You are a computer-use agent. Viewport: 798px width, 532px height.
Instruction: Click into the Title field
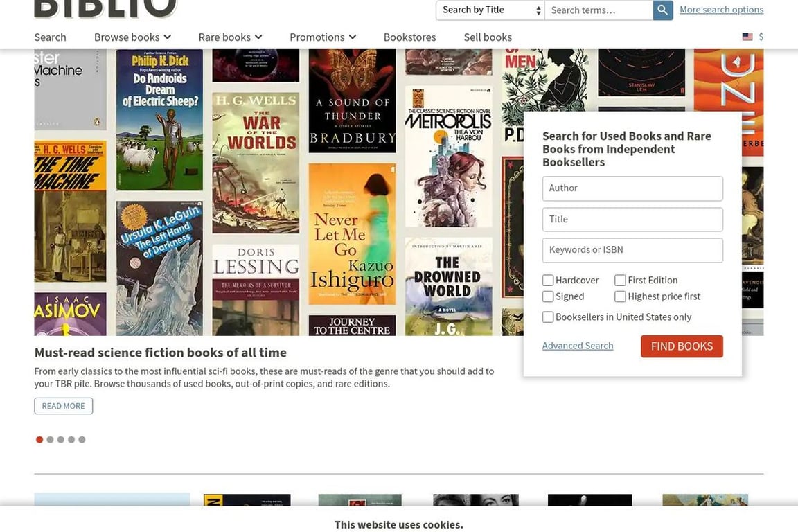[632, 220]
